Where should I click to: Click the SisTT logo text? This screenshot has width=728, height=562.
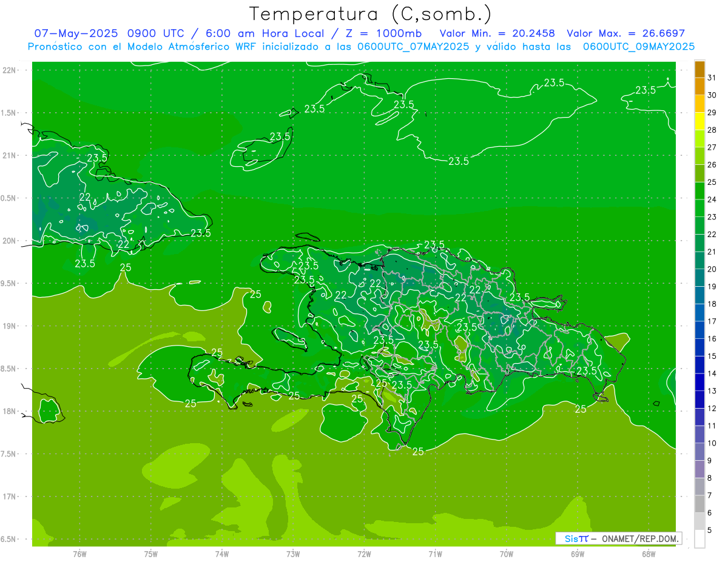point(576,538)
